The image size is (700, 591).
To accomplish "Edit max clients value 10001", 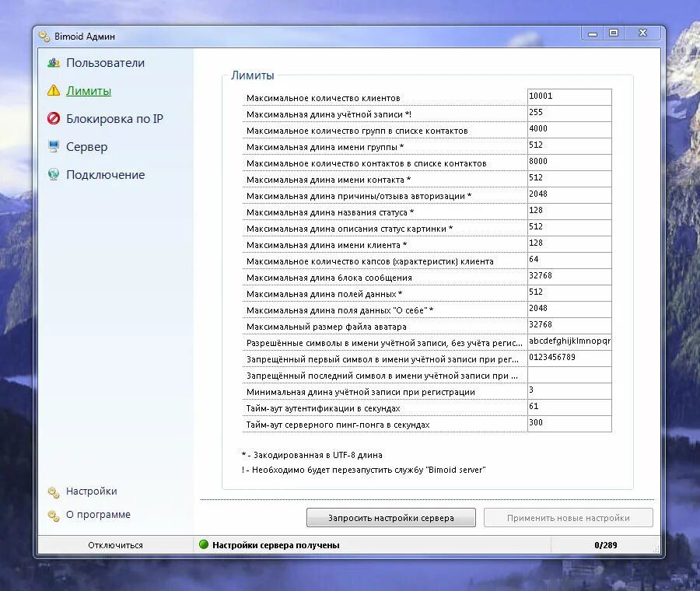I will coord(569,97).
